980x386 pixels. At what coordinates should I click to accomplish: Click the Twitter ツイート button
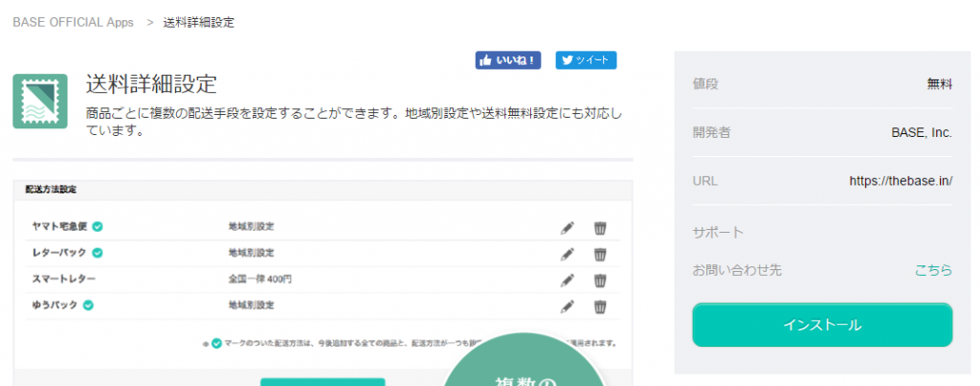[x=587, y=60]
